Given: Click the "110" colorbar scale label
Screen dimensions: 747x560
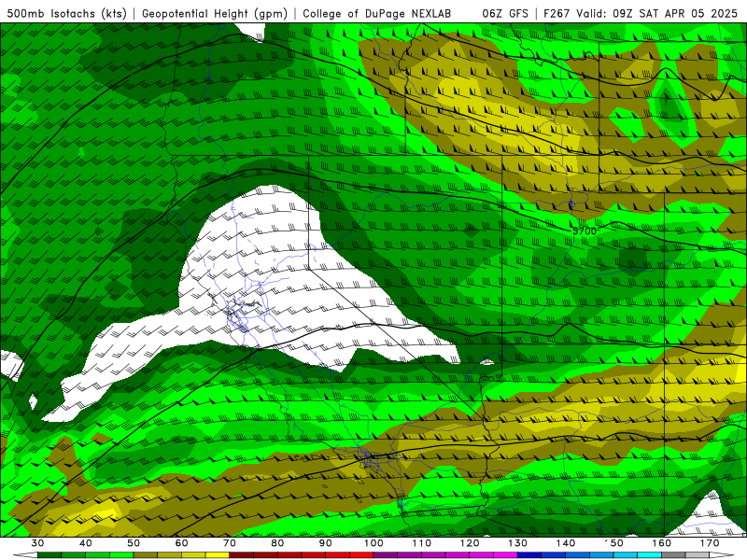Looking at the screenshot, I should [x=422, y=543].
